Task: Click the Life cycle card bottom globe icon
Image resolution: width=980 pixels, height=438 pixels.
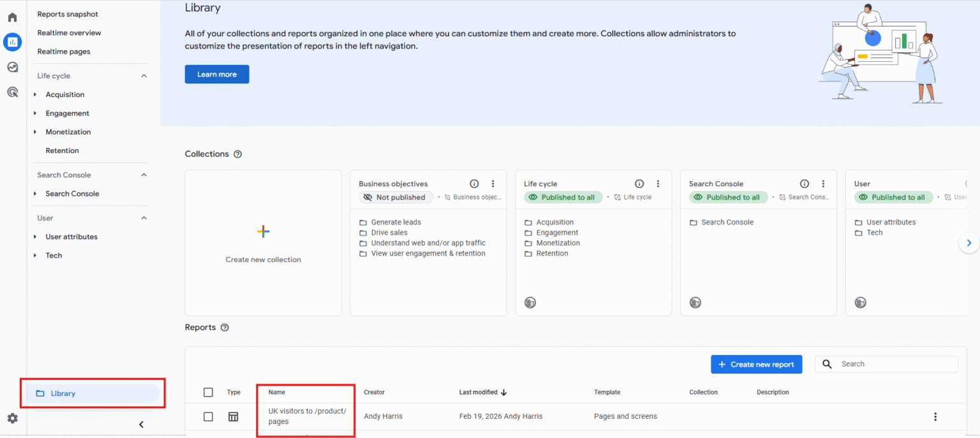Action: pyautogui.click(x=530, y=302)
